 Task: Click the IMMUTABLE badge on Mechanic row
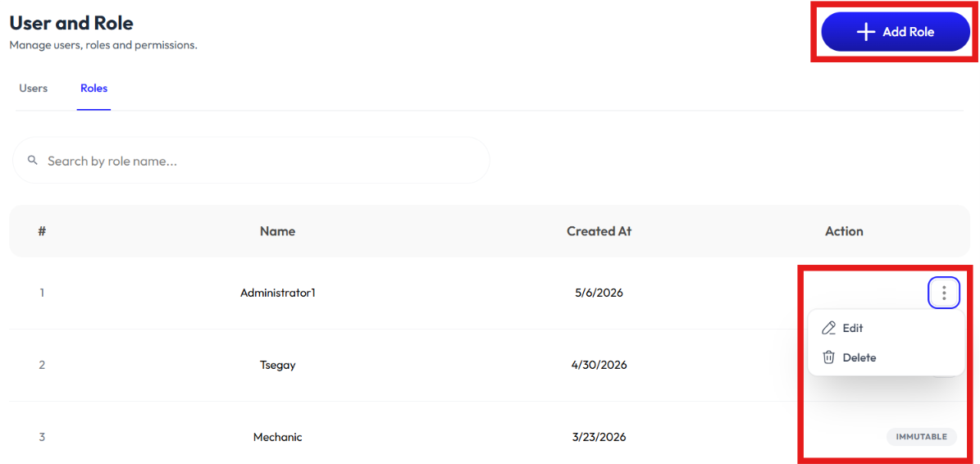921,436
